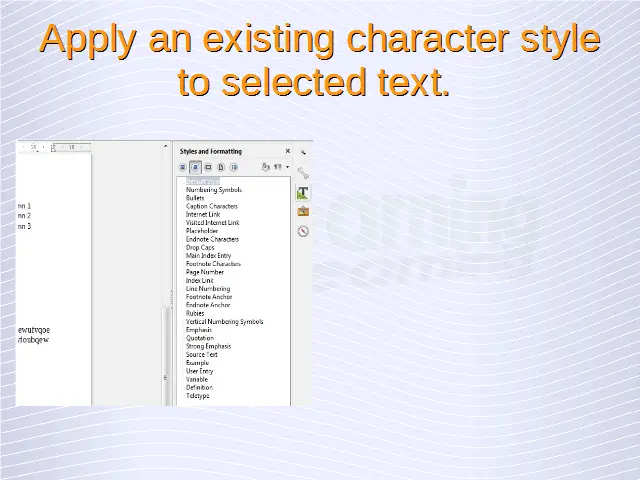Screen dimensions: 640x480
Task: Open sidebar Properties wrench icon
Action: (303, 173)
